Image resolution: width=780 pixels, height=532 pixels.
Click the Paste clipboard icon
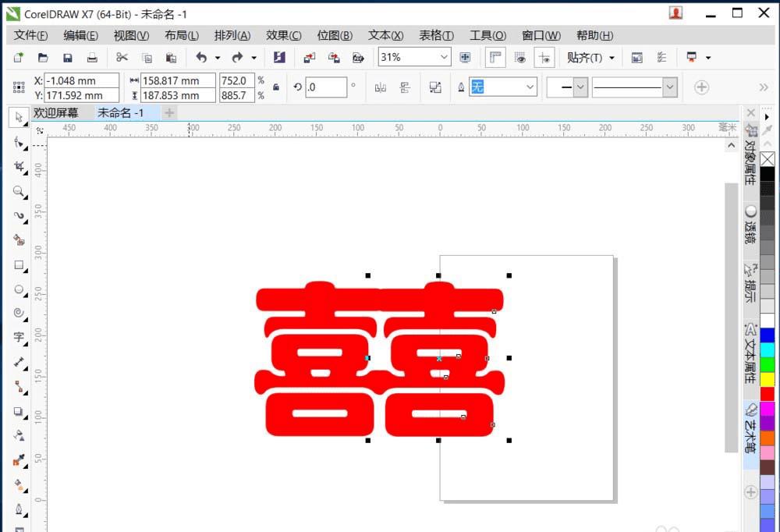pyautogui.click(x=171, y=58)
